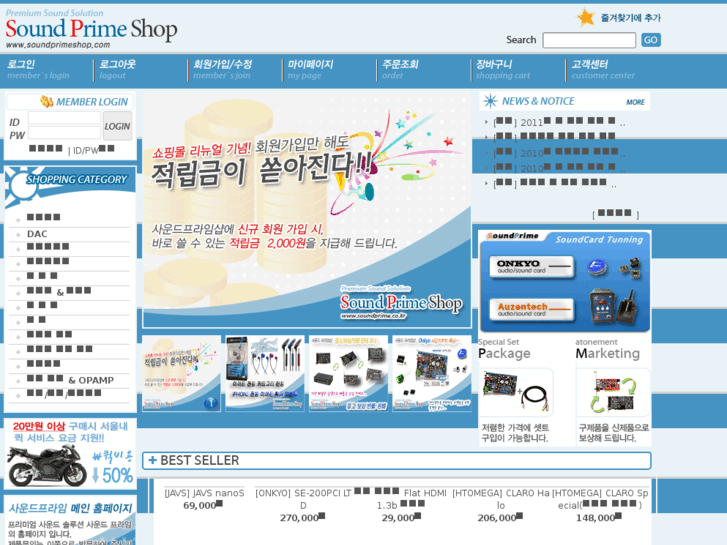Click the MORE link in News & Notice

pos(635,102)
